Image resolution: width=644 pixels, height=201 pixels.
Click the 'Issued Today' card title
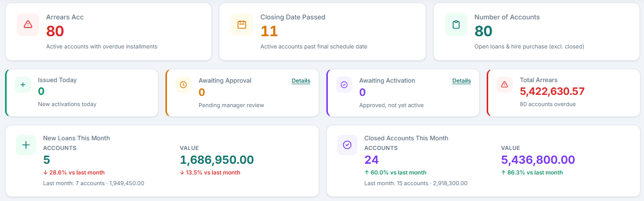click(58, 80)
